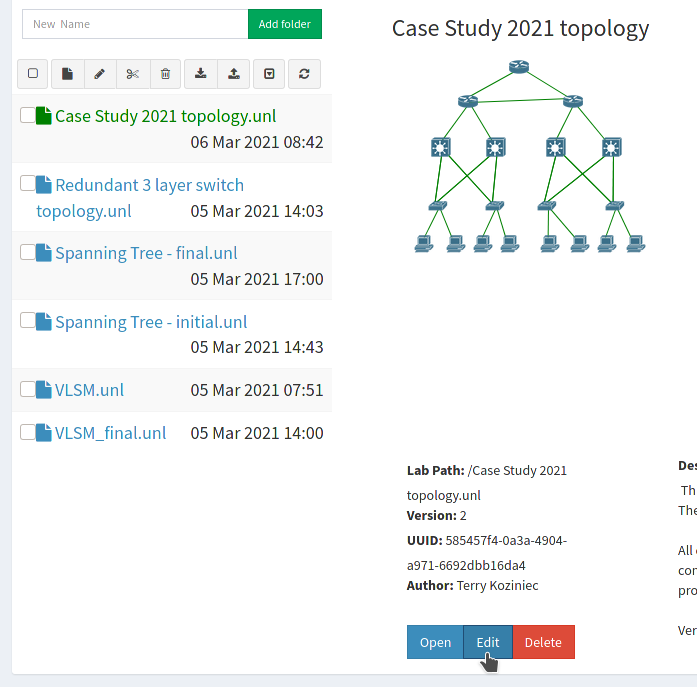Click the import (download arrow) toolbar icon
697x687 pixels.
tap(201, 73)
